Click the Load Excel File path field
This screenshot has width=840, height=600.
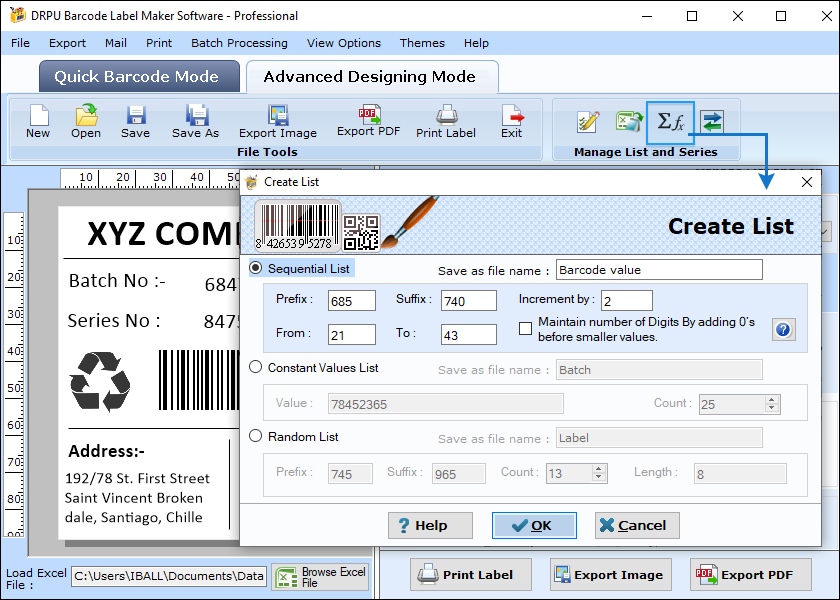168,576
